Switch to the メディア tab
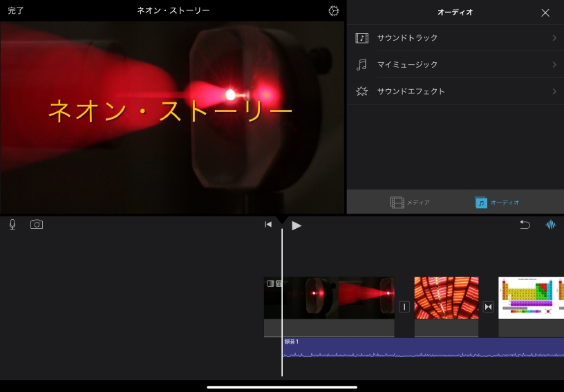This screenshot has width=564, height=392. [x=411, y=203]
